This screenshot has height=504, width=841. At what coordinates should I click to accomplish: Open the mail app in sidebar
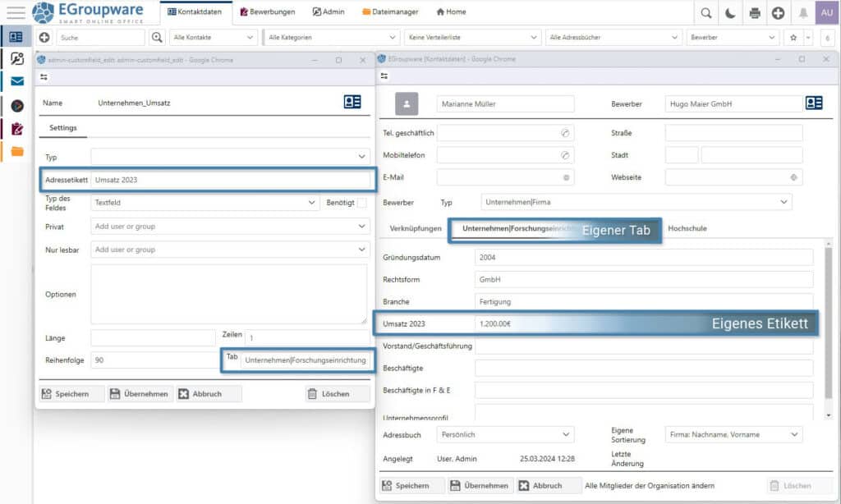pyautogui.click(x=16, y=81)
